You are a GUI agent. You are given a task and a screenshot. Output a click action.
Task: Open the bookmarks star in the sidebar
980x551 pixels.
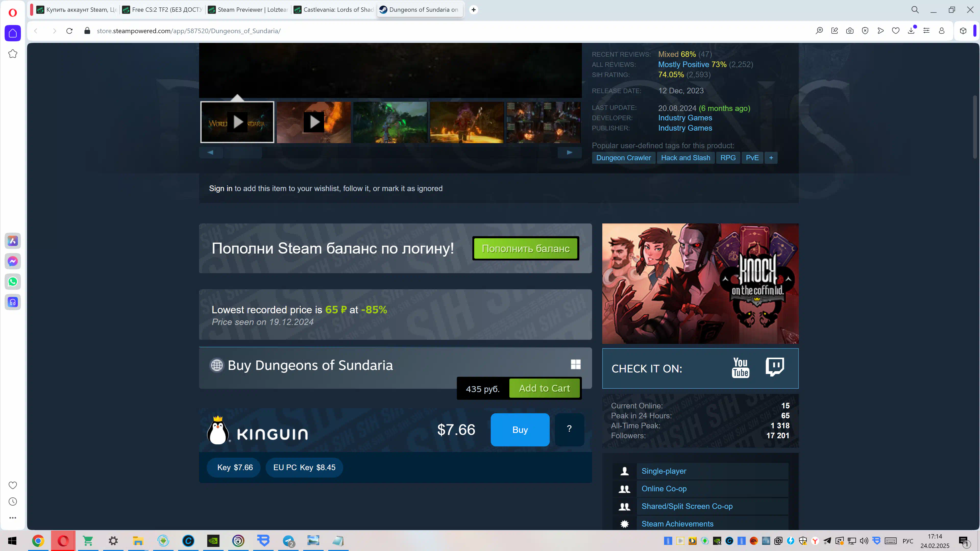(x=13, y=54)
